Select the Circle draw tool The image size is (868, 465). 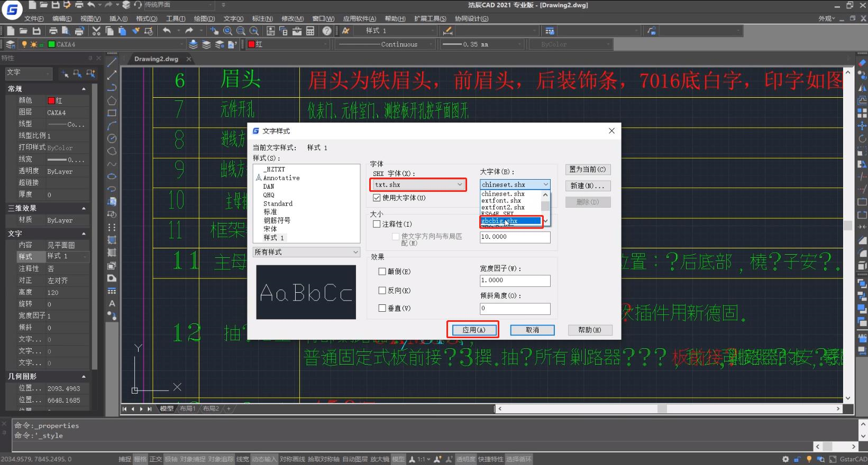click(x=112, y=138)
